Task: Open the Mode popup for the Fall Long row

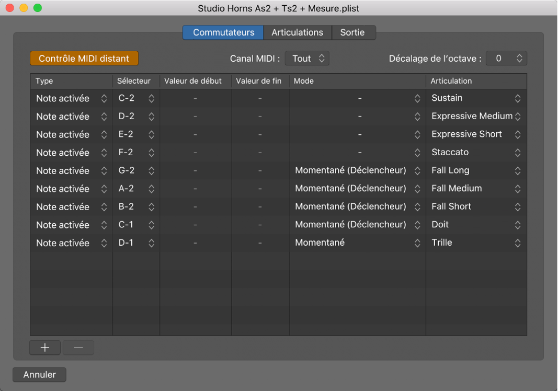Action: (357, 171)
